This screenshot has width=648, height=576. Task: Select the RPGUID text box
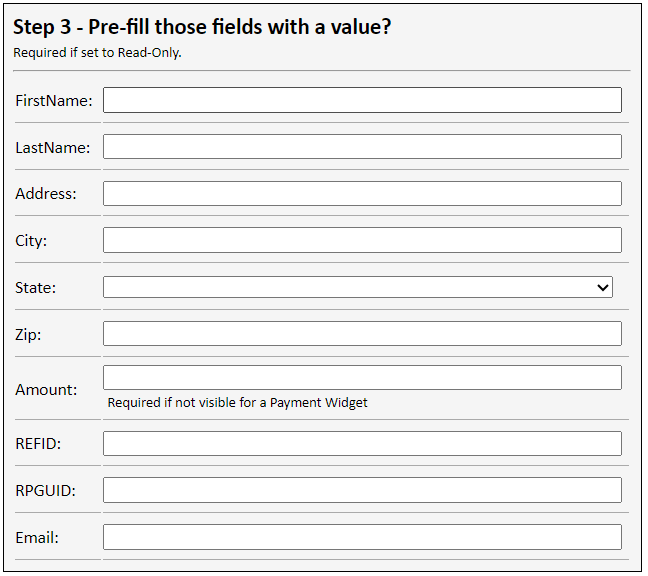coord(362,490)
